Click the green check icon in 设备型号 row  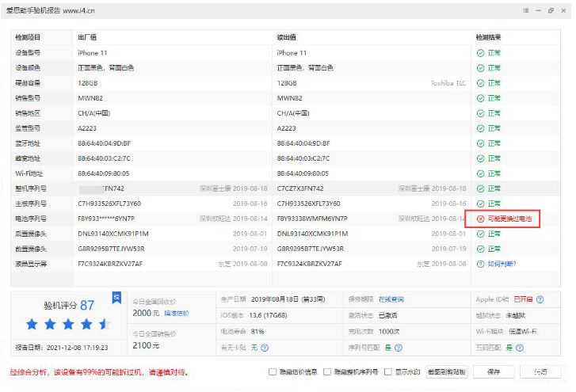[480, 53]
